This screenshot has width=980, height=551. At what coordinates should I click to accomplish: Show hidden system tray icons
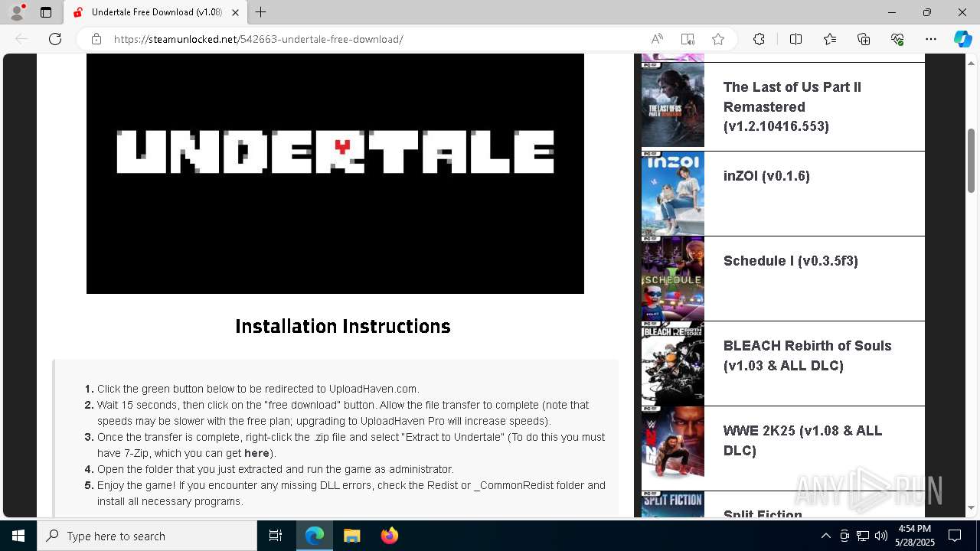[x=825, y=536]
